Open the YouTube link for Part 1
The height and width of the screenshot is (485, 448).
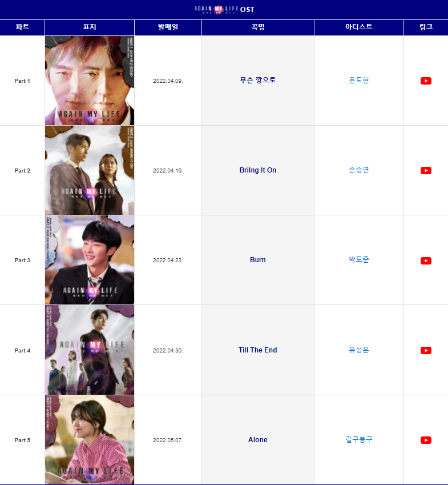tap(426, 81)
